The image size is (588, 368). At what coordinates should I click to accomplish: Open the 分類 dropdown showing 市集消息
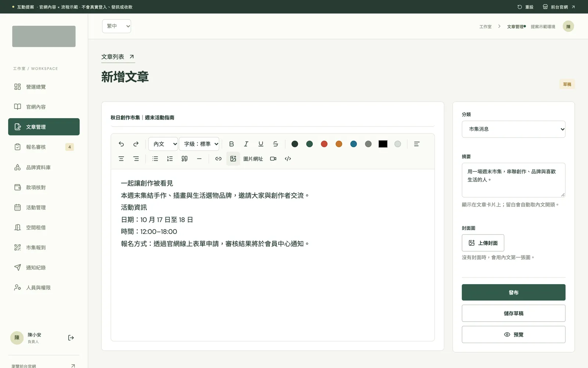coord(513,129)
